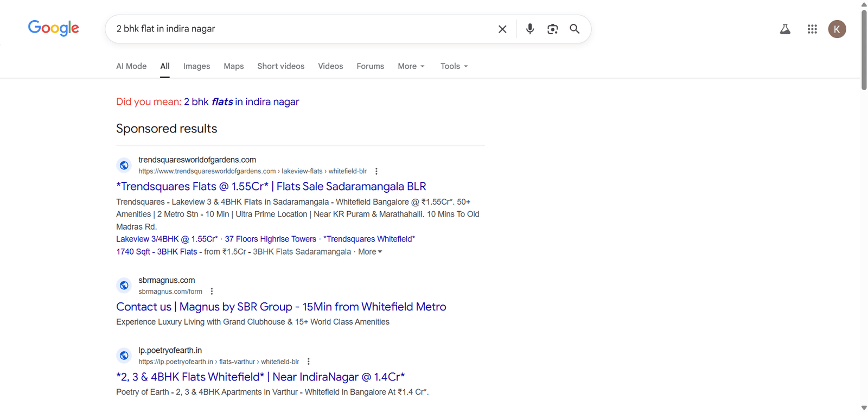Viewport: 868px width, 412px height.
Task: Start voice search with microphone icon
Action: pyautogui.click(x=530, y=29)
